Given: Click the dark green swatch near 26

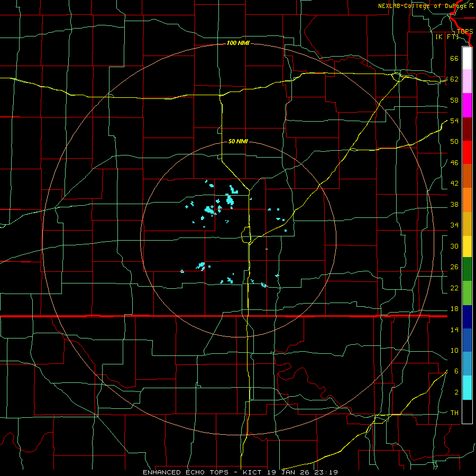Looking at the screenshot, I should [467, 269].
